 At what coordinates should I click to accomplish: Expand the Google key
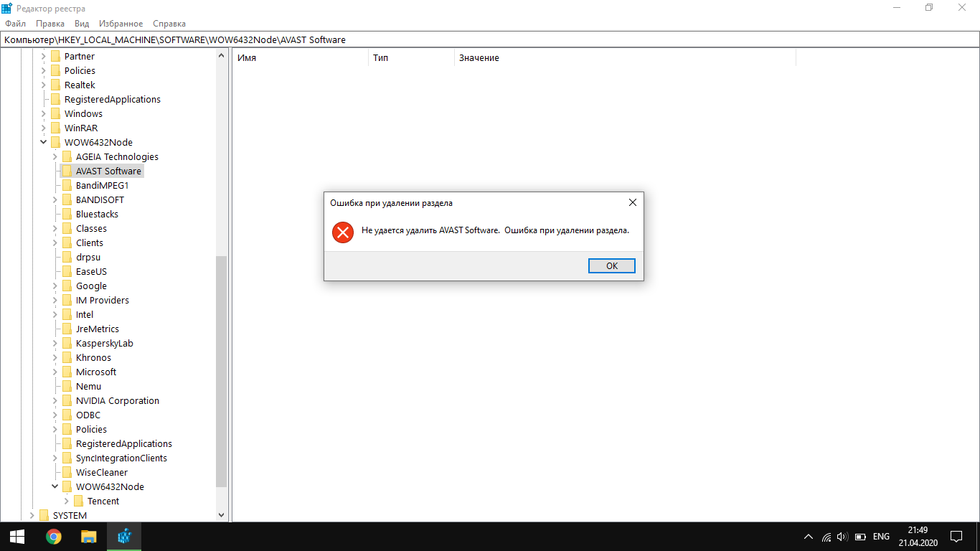click(x=55, y=286)
